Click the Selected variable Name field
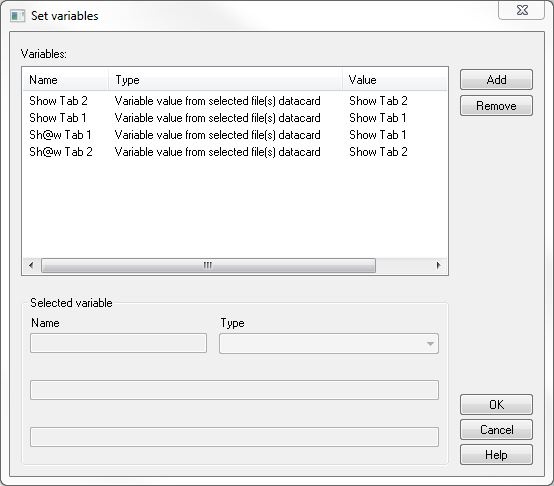 pos(118,343)
